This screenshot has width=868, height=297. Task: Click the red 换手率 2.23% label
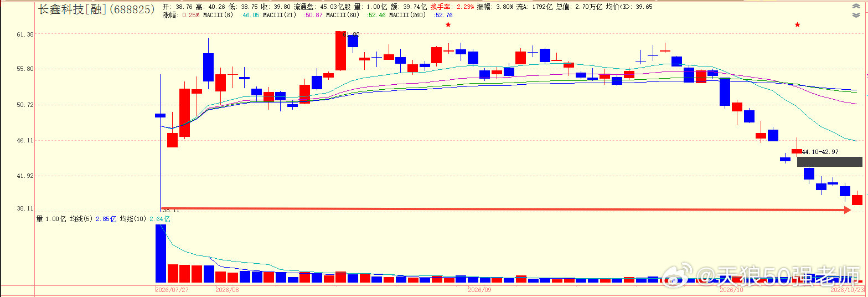tap(452, 7)
